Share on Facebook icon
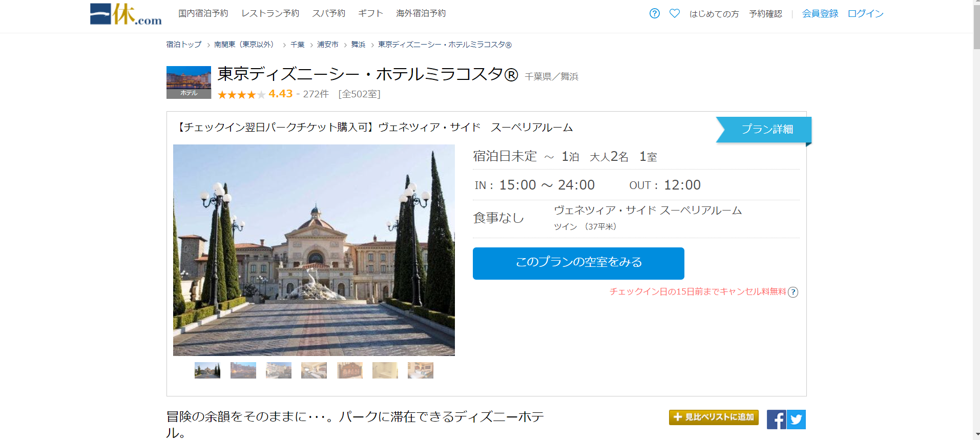980x440 pixels. click(x=776, y=420)
